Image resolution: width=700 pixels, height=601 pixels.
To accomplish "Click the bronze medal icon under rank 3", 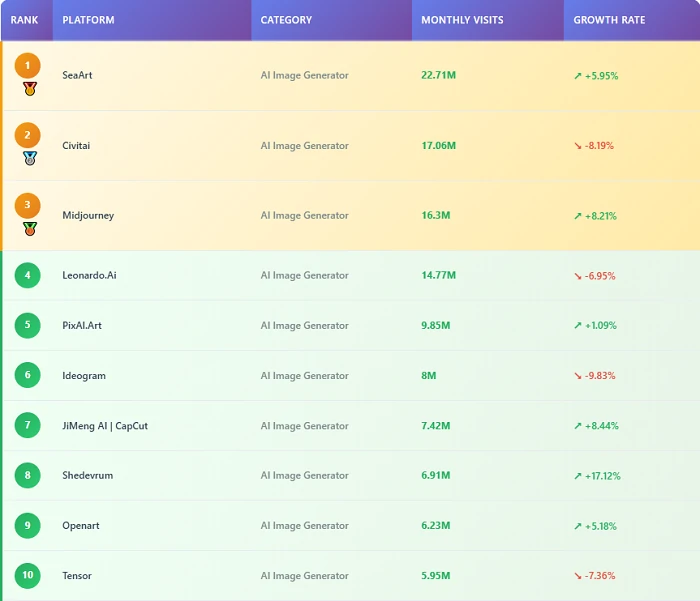I will (x=29, y=228).
